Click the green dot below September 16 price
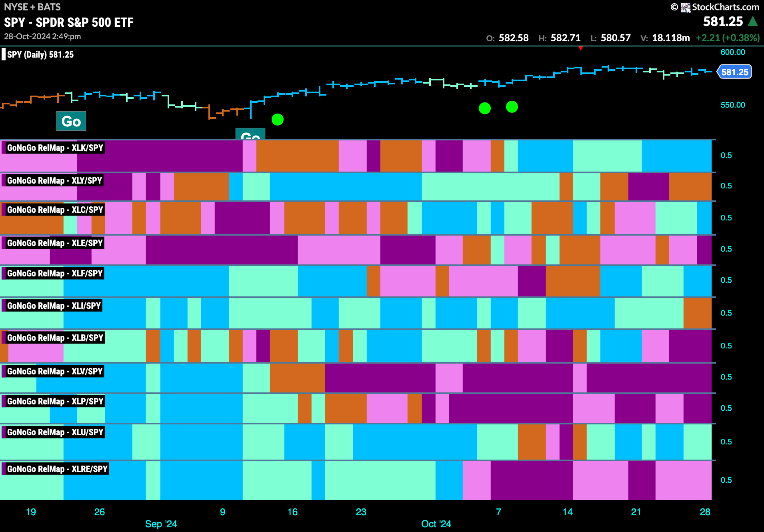764x532 pixels. point(278,119)
